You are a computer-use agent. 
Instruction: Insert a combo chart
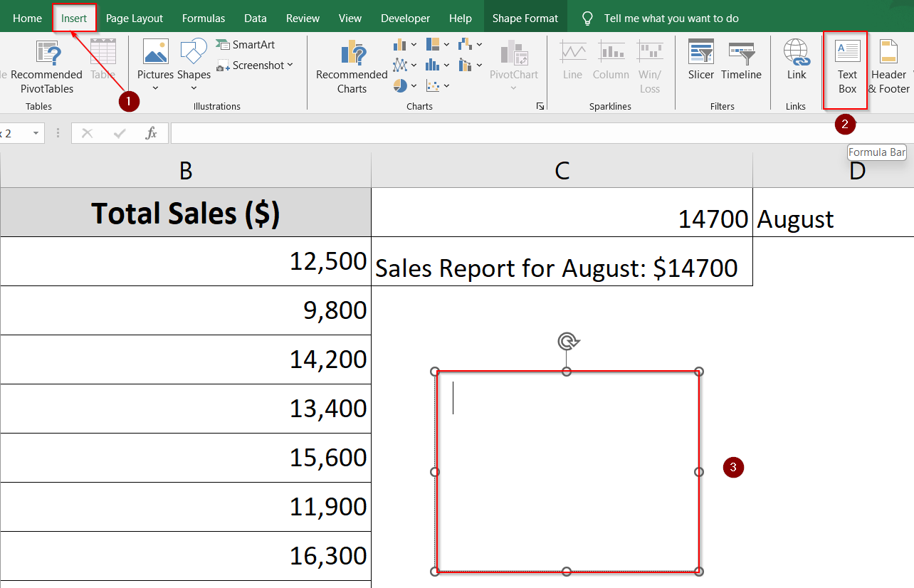[x=466, y=65]
